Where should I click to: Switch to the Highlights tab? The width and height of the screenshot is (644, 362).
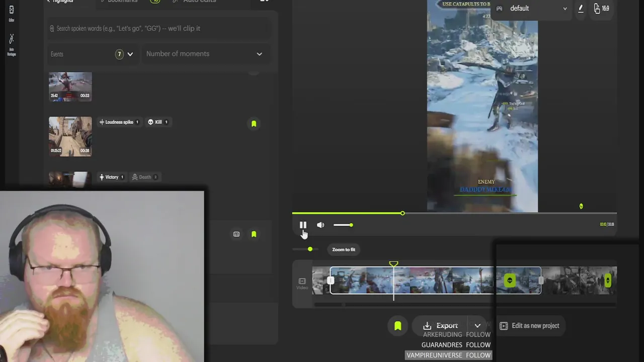point(59,2)
